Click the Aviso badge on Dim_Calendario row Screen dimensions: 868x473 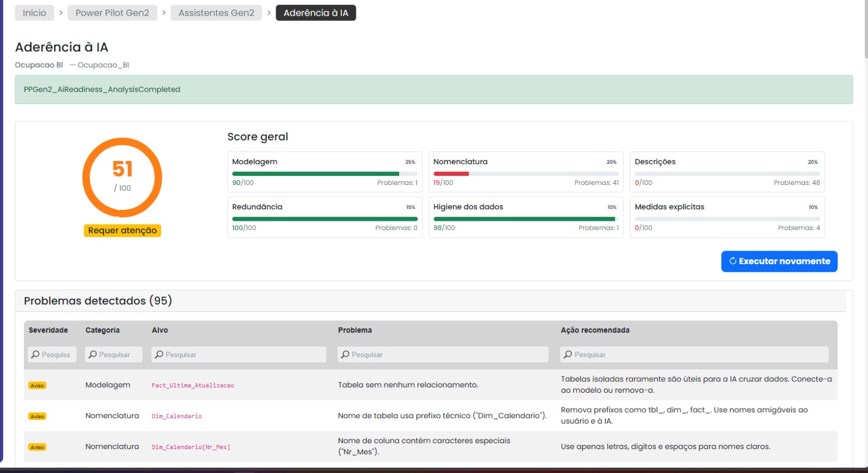(37, 417)
